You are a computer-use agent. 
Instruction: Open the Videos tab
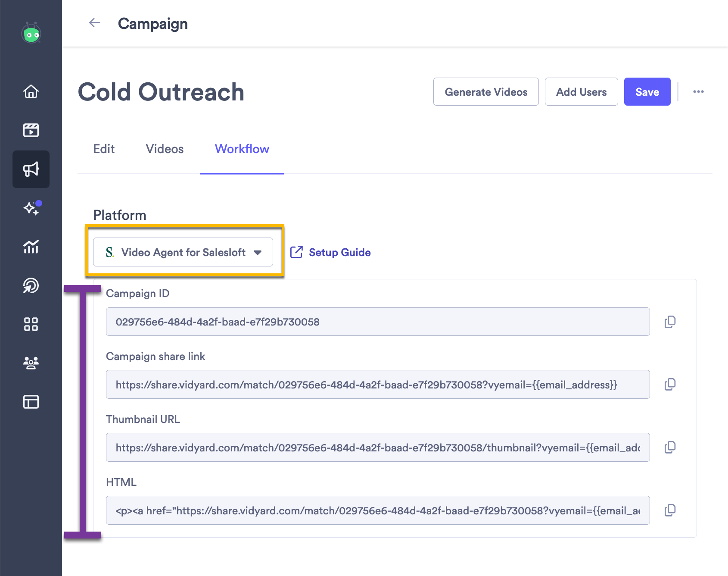(x=164, y=149)
